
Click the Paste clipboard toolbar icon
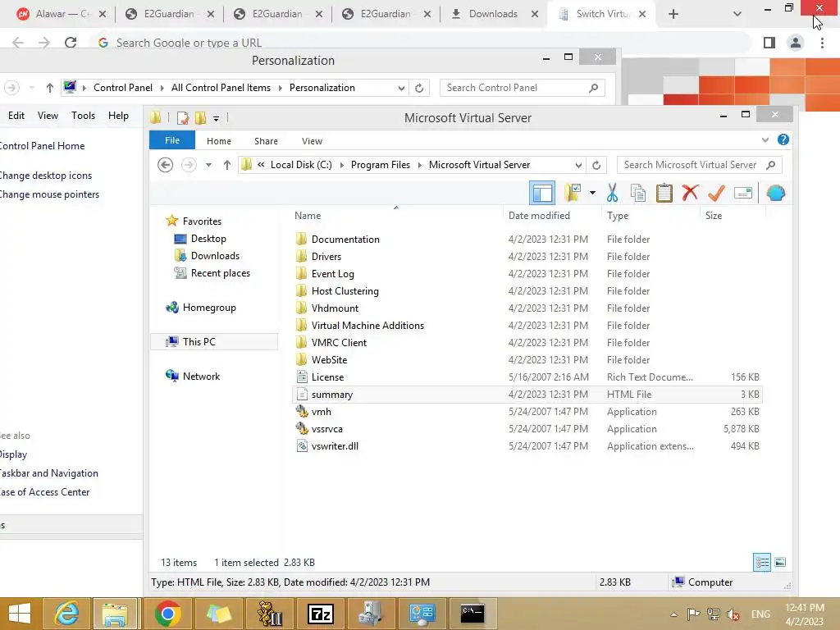click(x=664, y=193)
